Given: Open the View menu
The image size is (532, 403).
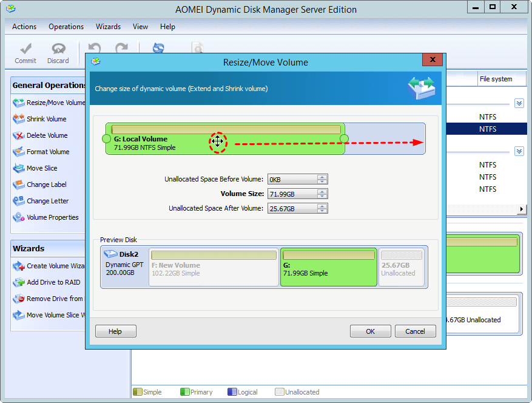Looking at the screenshot, I should [x=140, y=27].
